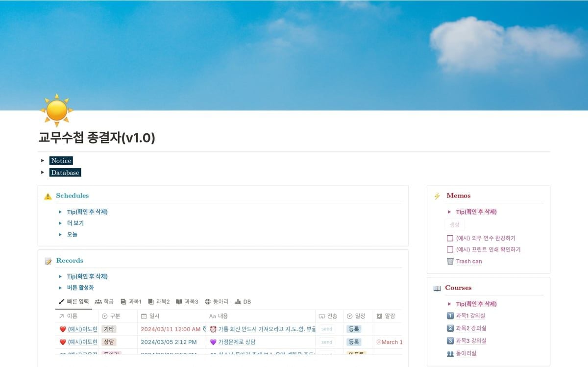Check the 의무 연수 완강하기 checkbox
Screen dimensions: 588x367
450,238
